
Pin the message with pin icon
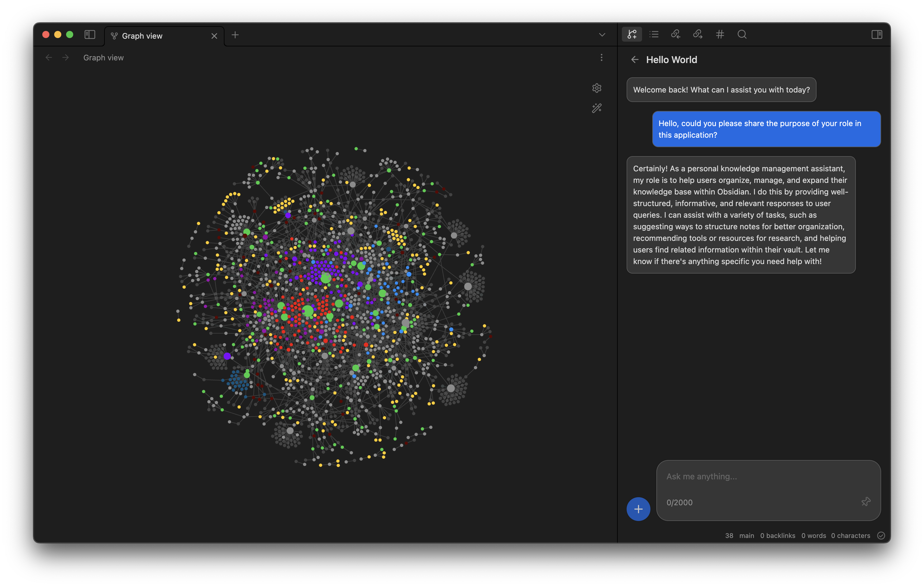coord(866,501)
